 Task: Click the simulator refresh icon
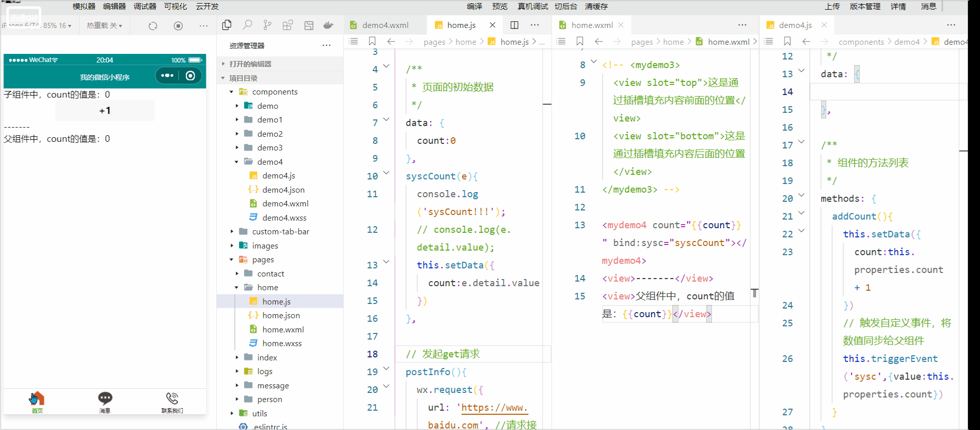153,25
